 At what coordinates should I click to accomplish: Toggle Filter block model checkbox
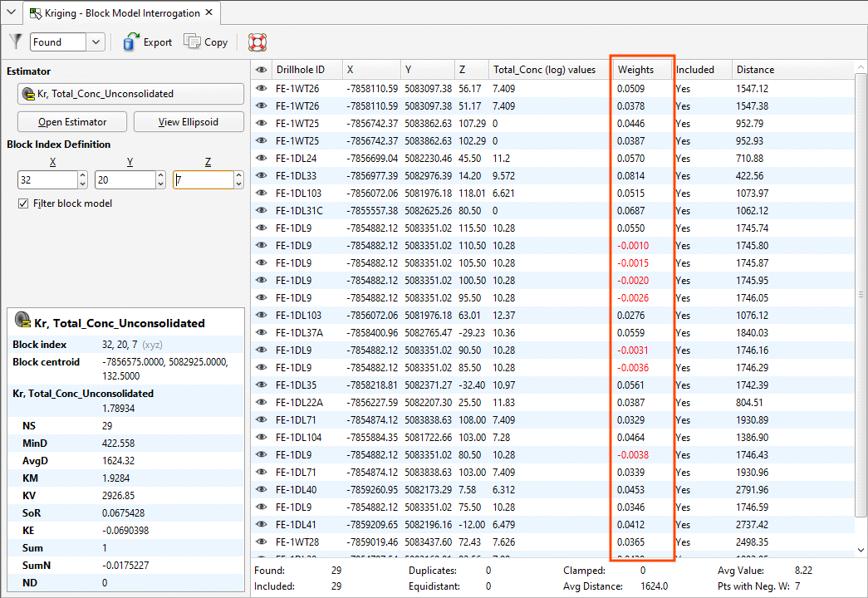[x=23, y=203]
